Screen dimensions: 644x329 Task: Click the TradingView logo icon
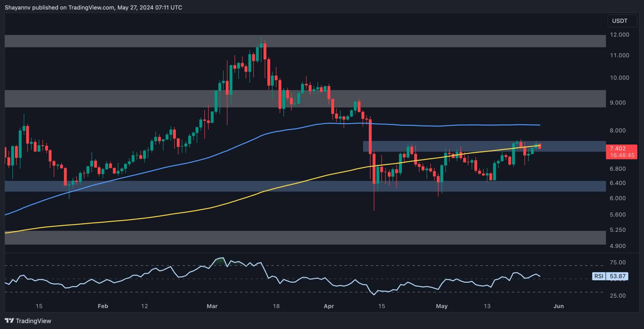(9, 321)
